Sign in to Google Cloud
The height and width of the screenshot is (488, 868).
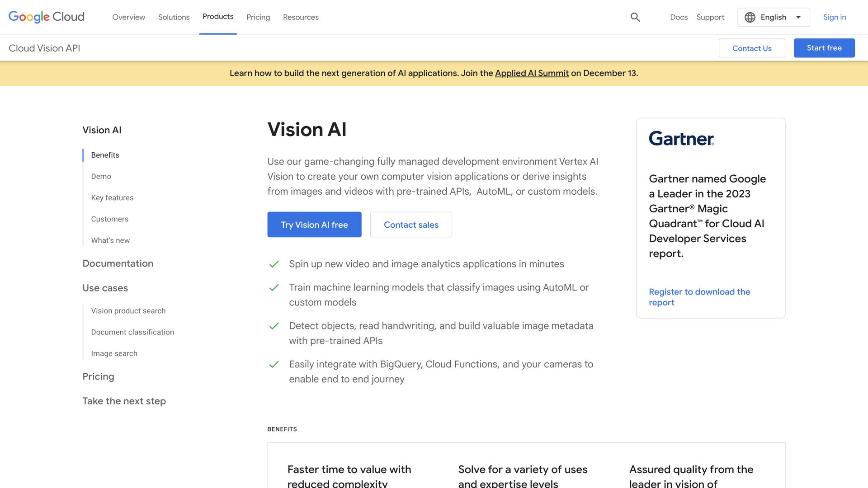point(834,17)
